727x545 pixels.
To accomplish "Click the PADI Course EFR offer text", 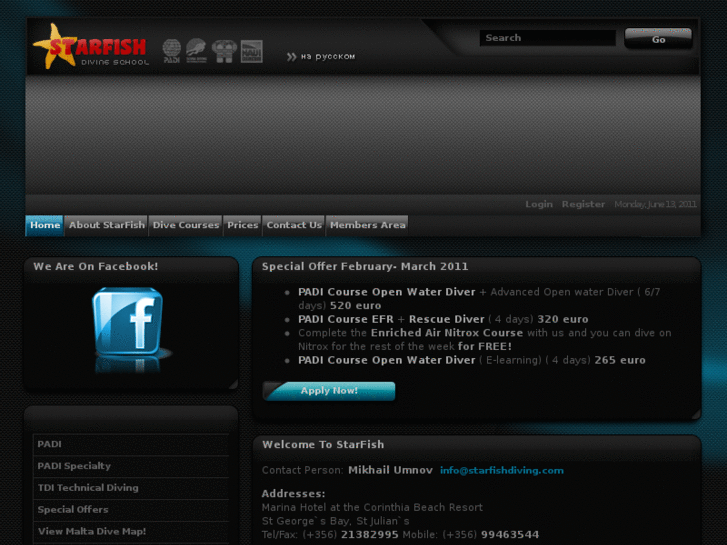I will (346, 319).
